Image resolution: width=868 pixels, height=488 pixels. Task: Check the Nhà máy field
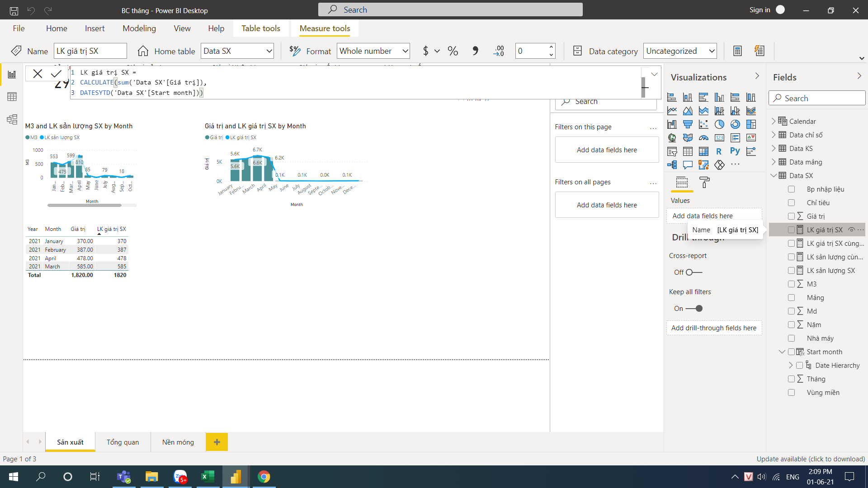pyautogui.click(x=791, y=338)
